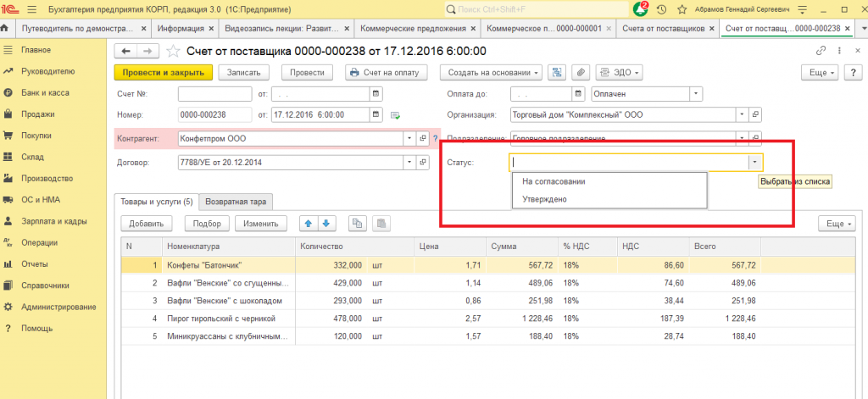Focus the Счет № input field
Image resolution: width=868 pixels, height=399 pixels.
tap(215, 94)
